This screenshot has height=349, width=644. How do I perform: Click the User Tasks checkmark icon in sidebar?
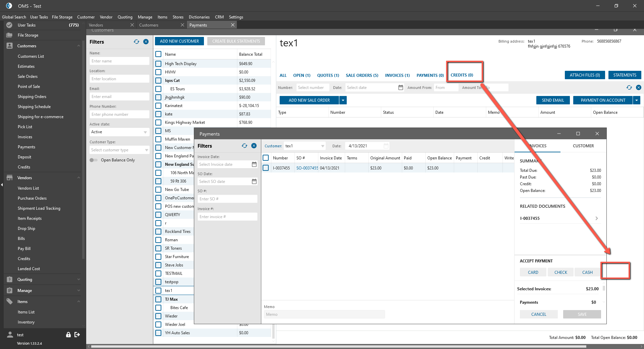tap(9, 25)
